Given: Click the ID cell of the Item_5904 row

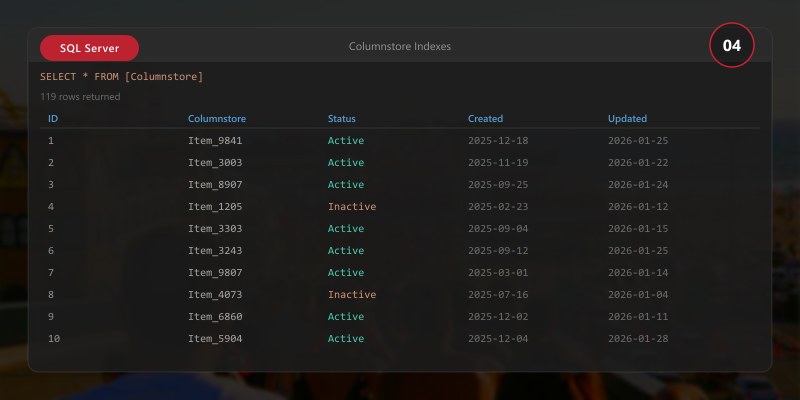Looking at the screenshot, I should click(54, 338).
